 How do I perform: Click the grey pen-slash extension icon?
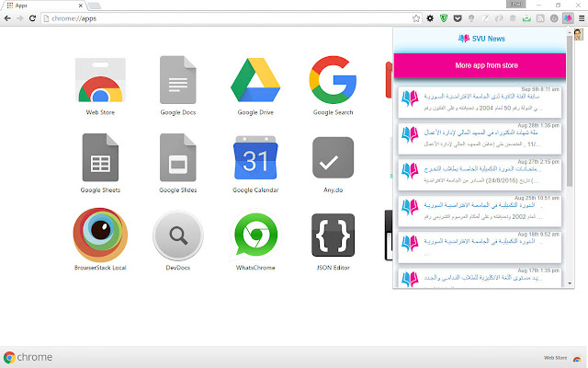click(x=485, y=18)
